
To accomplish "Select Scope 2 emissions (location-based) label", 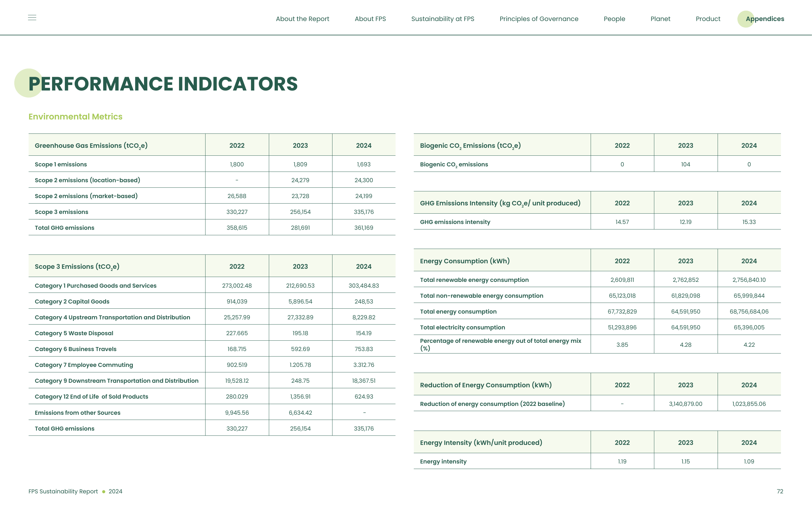I will [88, 180].
